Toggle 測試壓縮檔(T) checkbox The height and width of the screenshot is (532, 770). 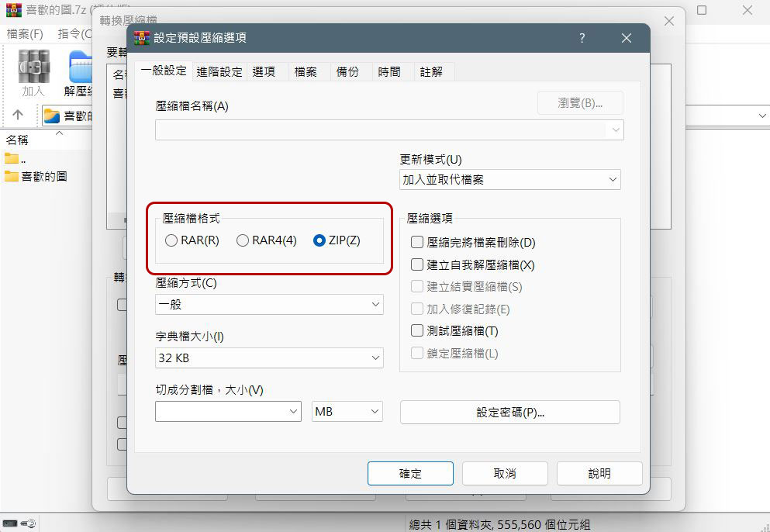click(417, 330)
